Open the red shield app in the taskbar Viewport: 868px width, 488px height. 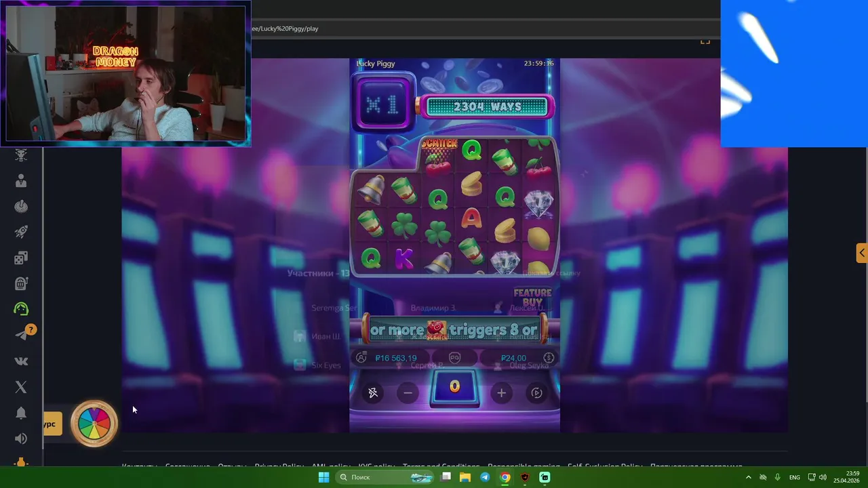click(525, 477)
